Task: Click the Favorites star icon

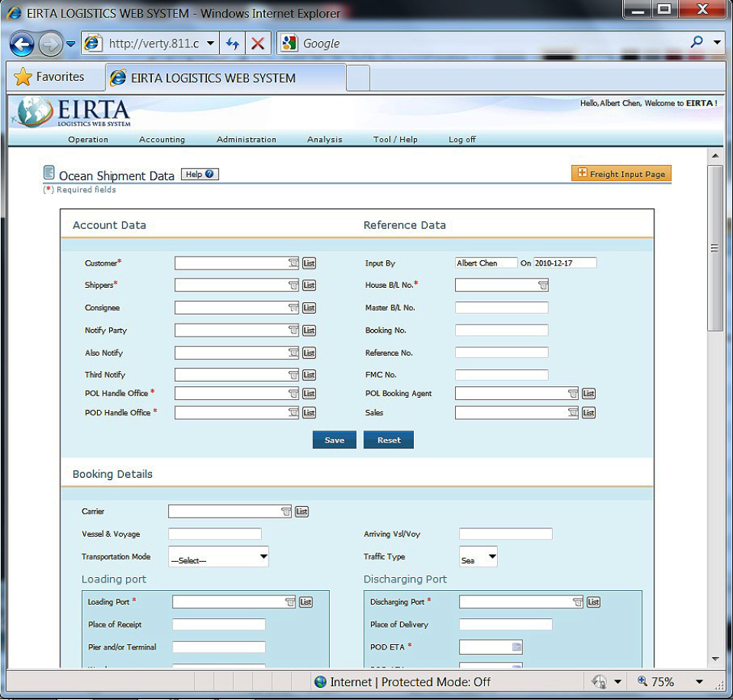Action: 23,76
